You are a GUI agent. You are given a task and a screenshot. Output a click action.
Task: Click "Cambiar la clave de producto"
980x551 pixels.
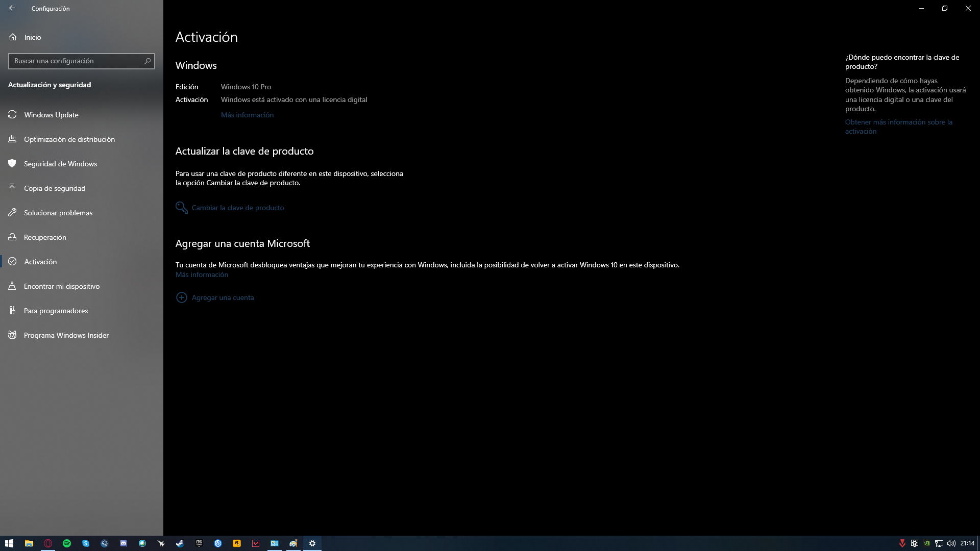tap(237, 208)
